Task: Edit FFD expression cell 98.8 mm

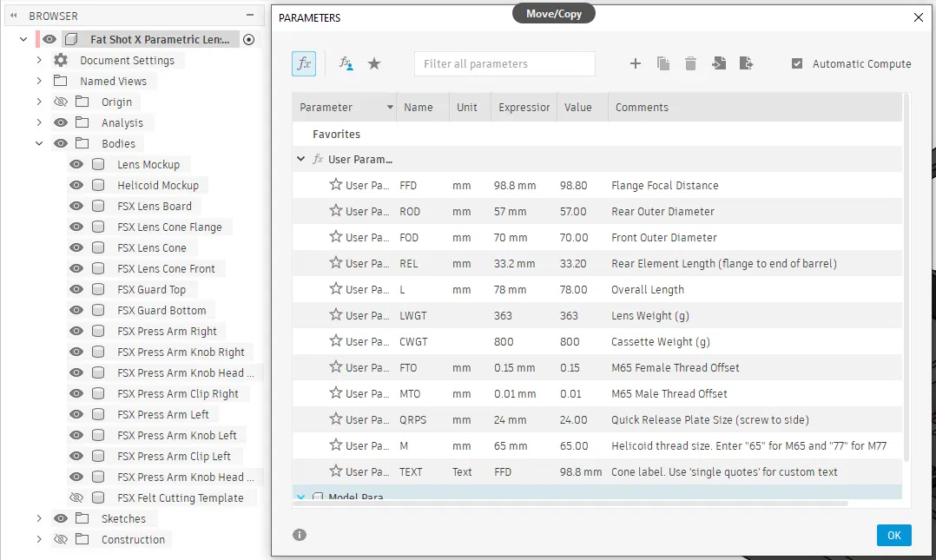Action: pos(515,186)
